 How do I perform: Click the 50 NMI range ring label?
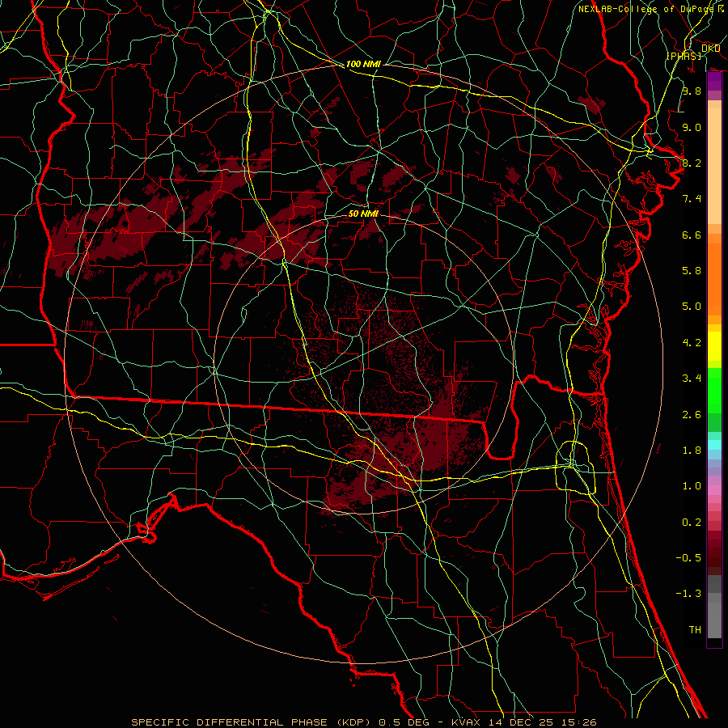pyautogui.click(x=363, y=214)
